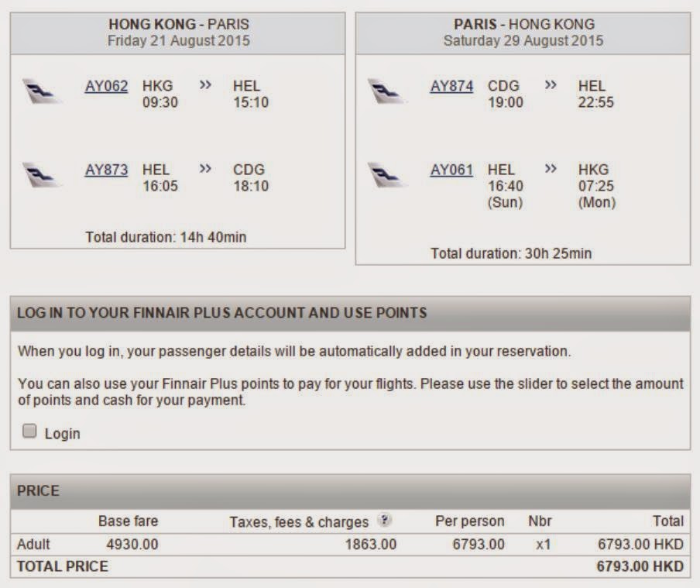The width and height of the screenshot is (700, 588).
Task: Click the Finnair logo beside flight AY873
Action: 40,174
